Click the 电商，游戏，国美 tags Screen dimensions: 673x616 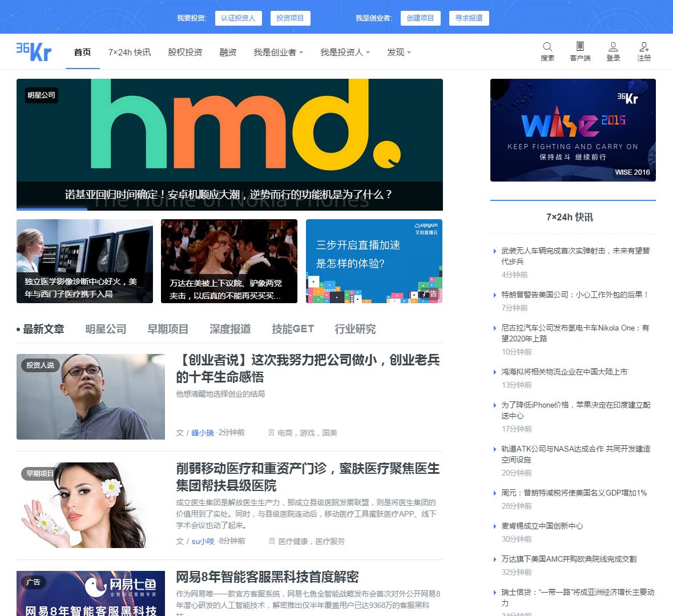(x=307, y=433)
